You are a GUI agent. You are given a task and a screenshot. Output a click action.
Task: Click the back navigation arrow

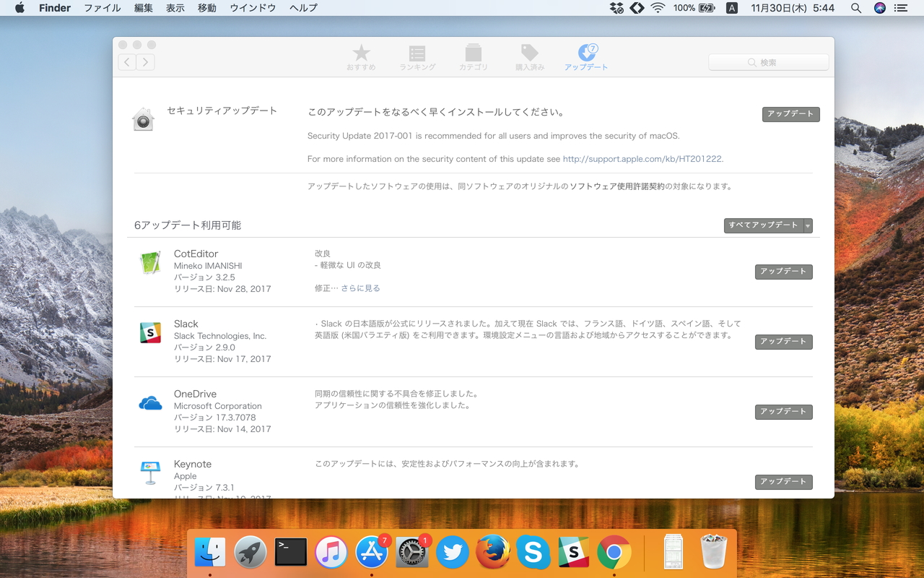pos(126,61)
